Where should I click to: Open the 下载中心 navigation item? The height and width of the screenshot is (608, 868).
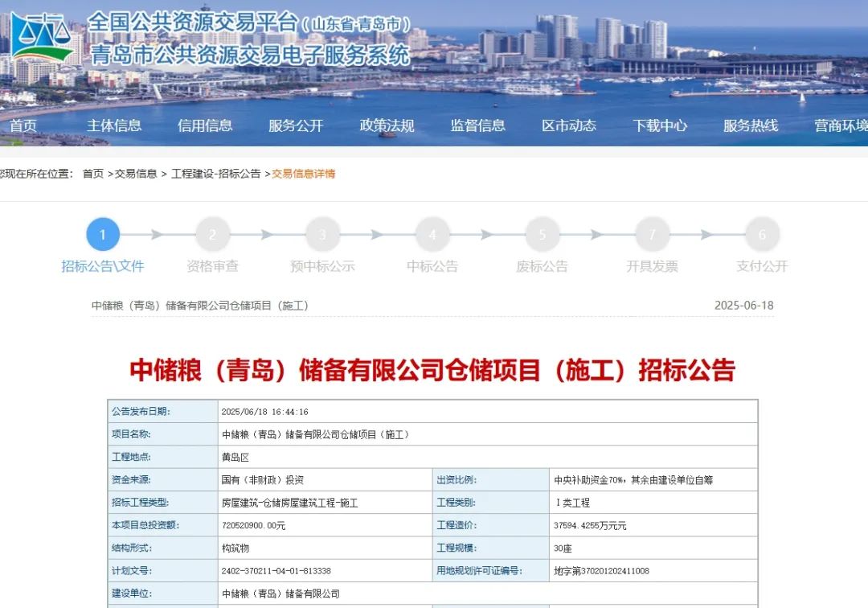660,125
